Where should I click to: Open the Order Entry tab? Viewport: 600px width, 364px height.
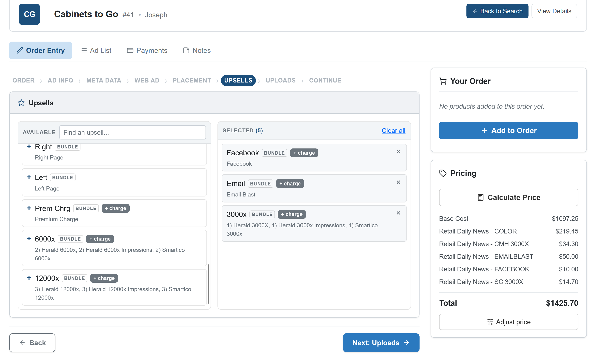[x=41, y=51]
